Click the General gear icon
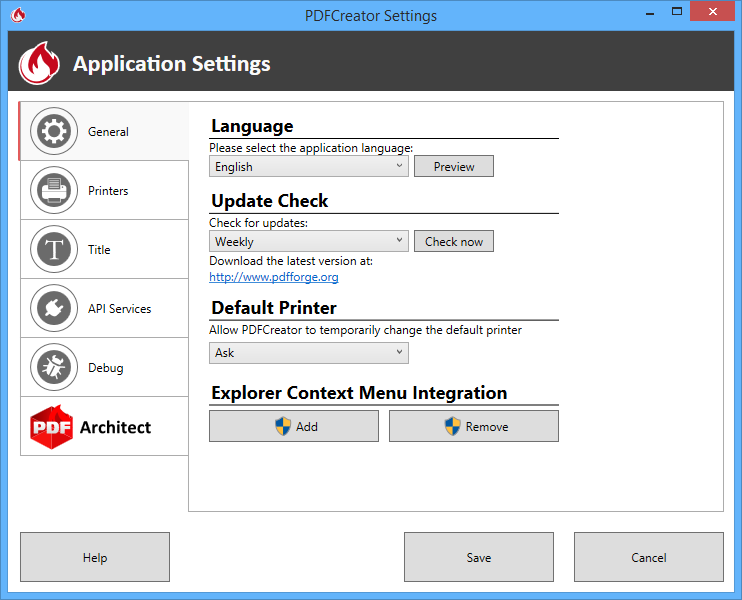 54,131
